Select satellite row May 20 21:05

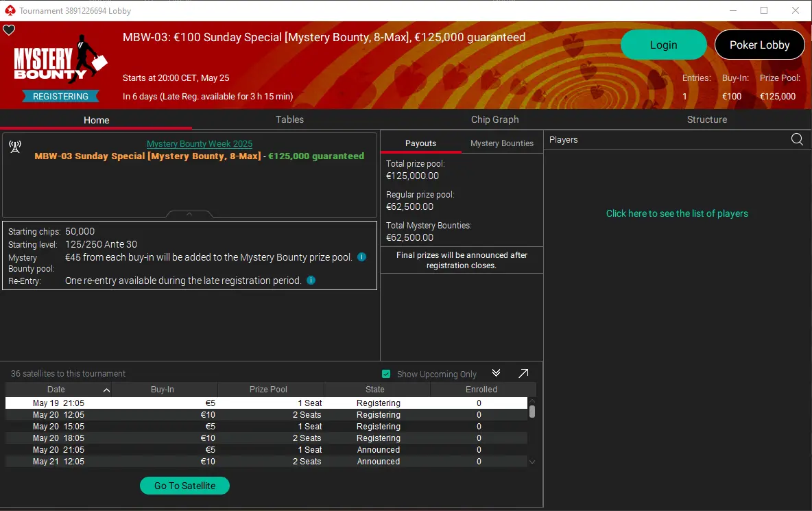[266, 450]
